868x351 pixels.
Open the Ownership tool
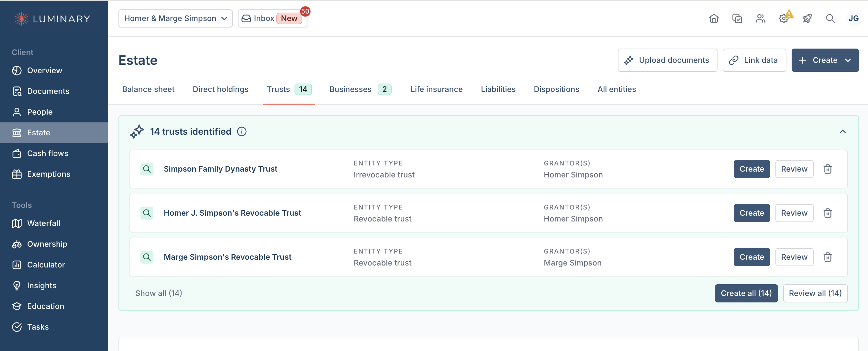pos(54,244)
